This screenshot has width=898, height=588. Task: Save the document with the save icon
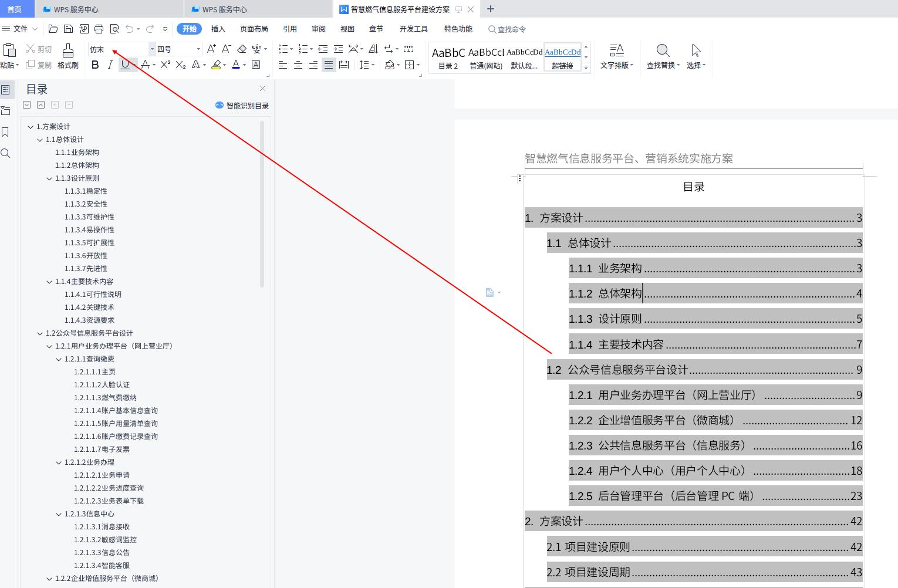click(x=68, y=29)
